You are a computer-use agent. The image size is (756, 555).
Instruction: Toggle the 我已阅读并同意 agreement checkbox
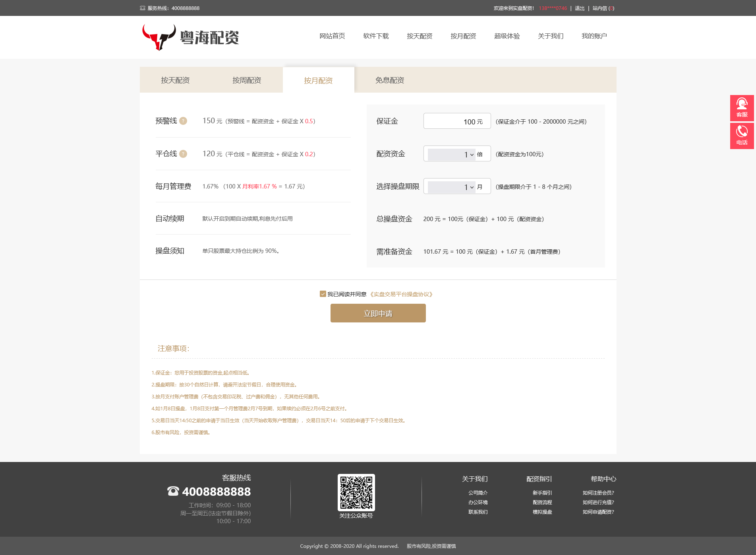click(x=323, y=294)
